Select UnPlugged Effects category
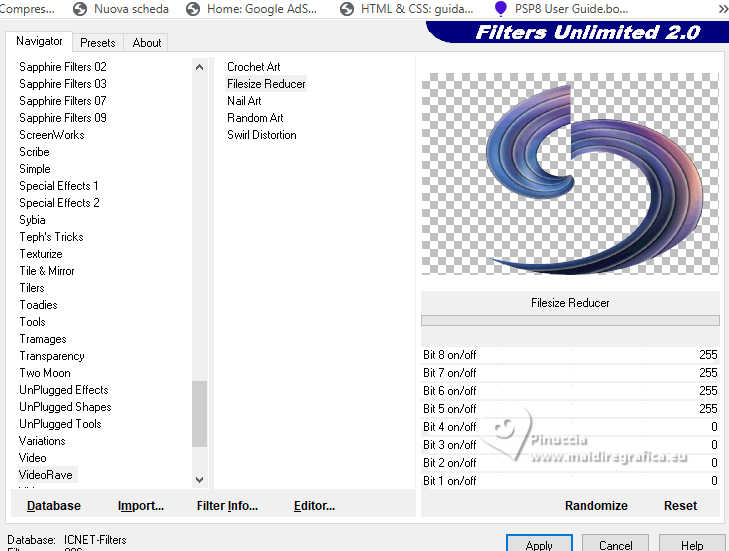 64,390
